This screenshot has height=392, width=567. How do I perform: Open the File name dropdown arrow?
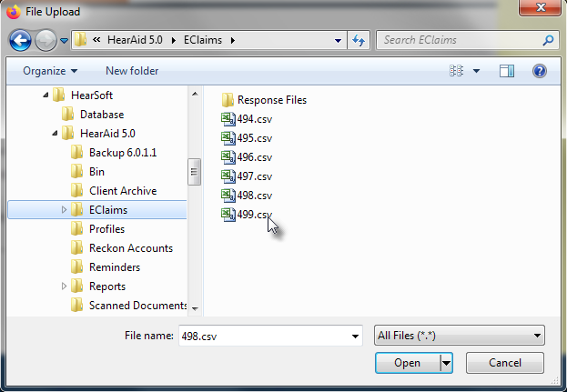[x=355, y=336]
